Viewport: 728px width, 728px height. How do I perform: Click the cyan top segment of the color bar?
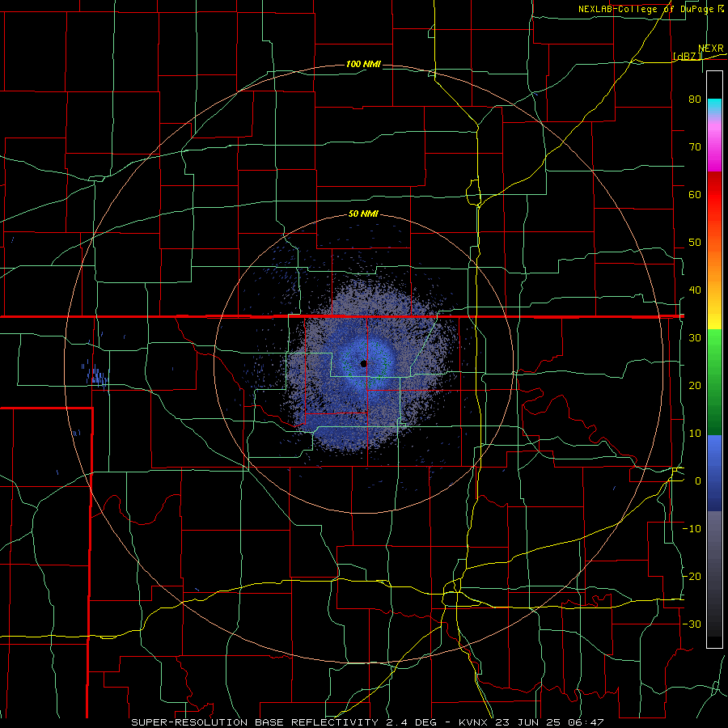coord(714,106)
